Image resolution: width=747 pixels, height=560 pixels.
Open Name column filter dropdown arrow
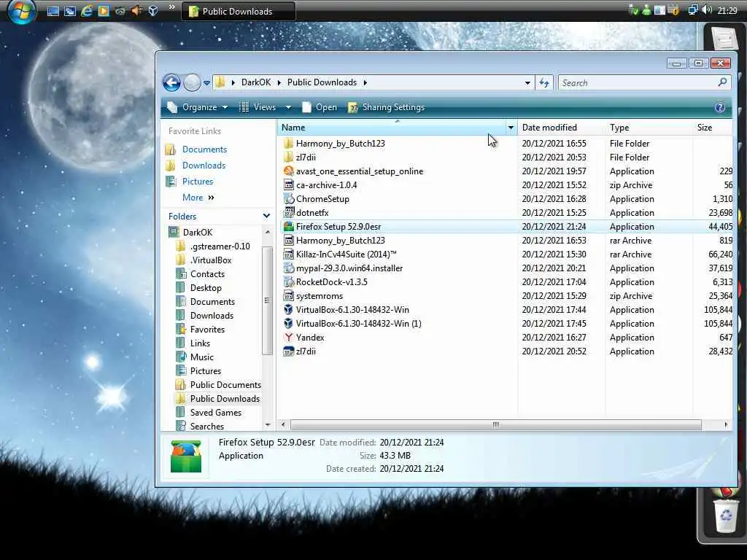click(x=511, y=128)
